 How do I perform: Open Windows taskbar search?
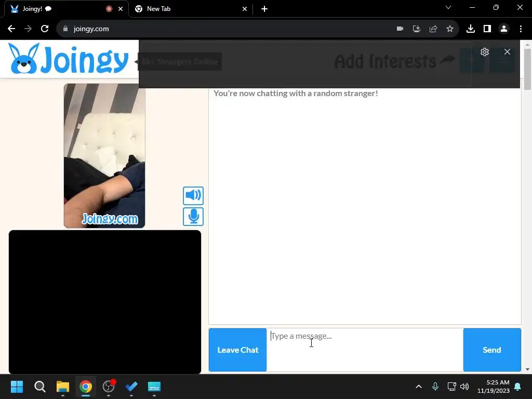(x=39, y=387)
